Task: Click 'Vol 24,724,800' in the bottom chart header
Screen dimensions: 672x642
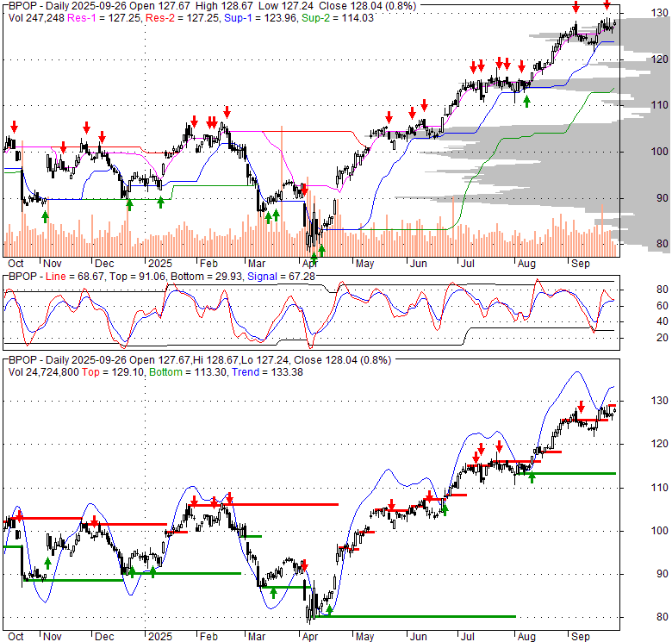Action: point(43,372)
